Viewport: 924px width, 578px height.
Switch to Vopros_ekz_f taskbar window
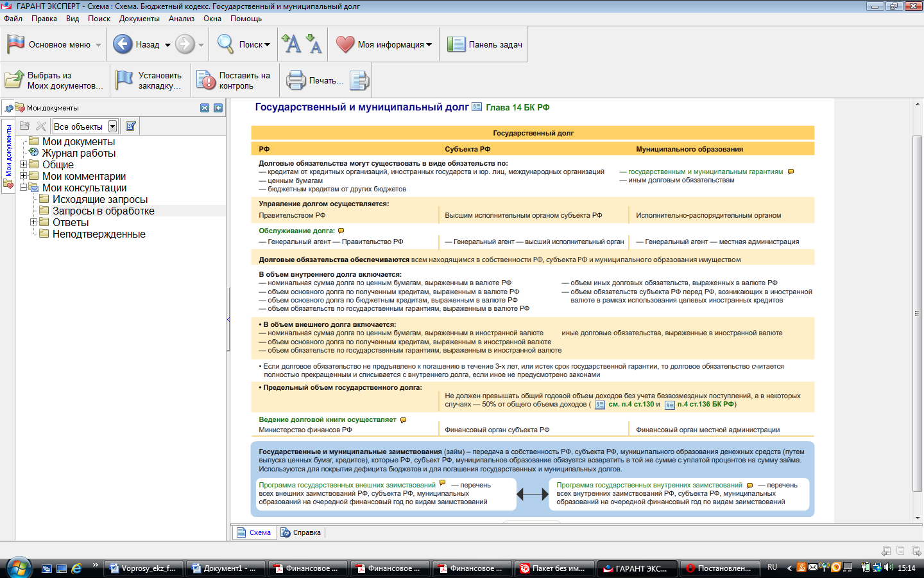pos(143,568)
